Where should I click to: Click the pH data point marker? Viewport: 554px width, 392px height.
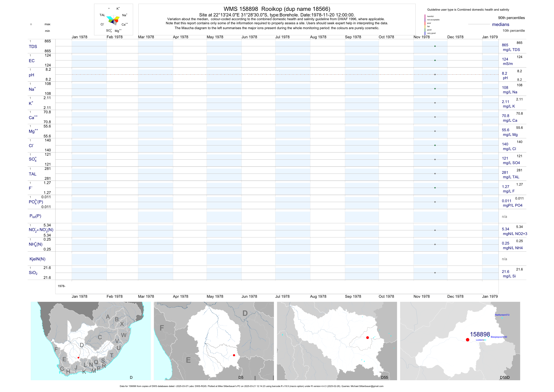click(x=435, y=74)
